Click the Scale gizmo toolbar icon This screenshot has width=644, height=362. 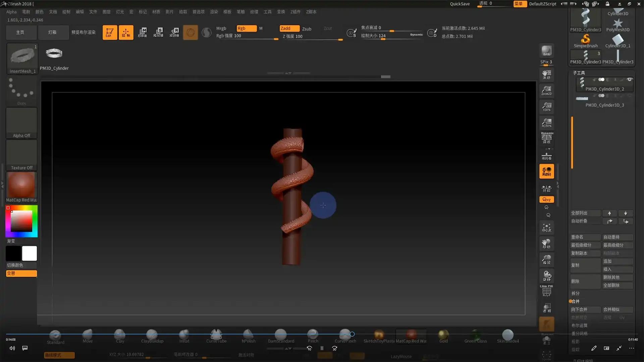pos(158,33)
